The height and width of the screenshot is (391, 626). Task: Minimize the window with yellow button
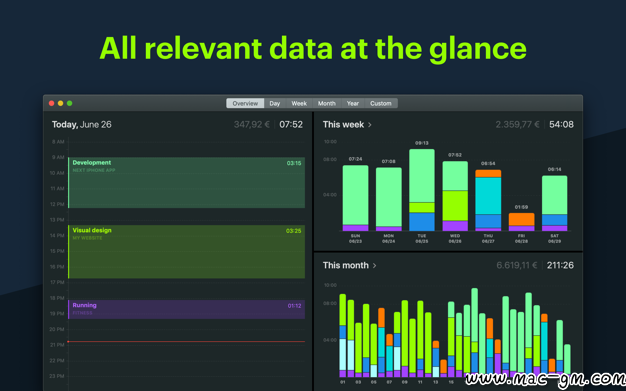60,103
